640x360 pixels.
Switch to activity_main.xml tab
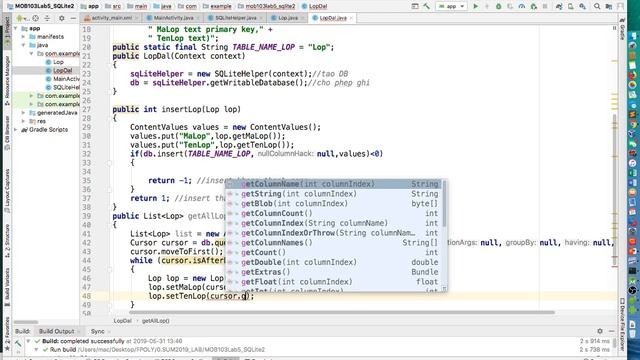pyautogui.click(x=111, y=18)
